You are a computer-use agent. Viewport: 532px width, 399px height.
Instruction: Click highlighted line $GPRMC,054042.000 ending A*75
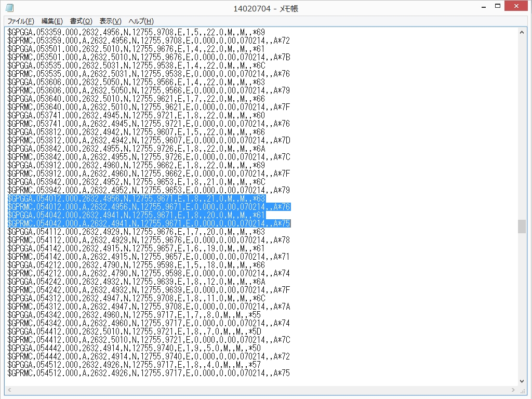[x=149, y=223]
